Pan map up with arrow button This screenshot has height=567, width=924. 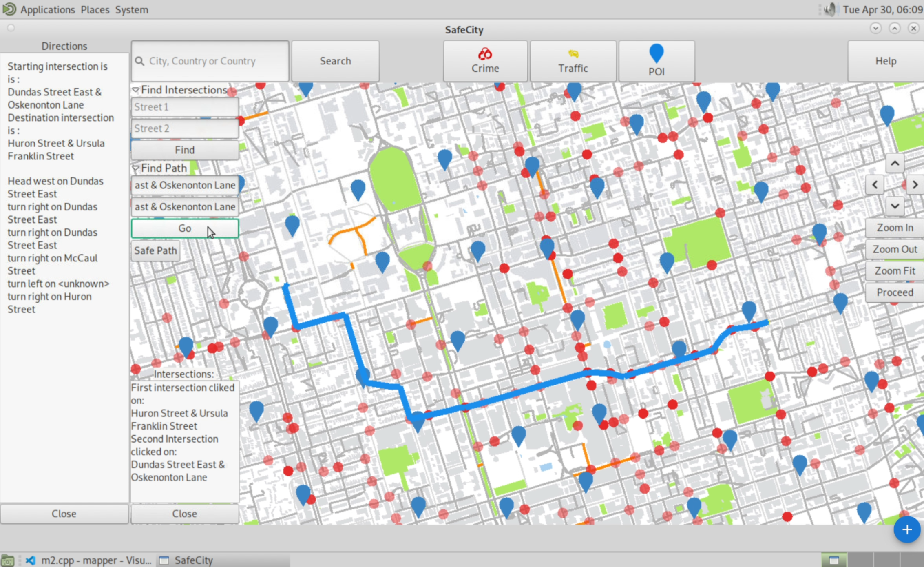[895, 163]
